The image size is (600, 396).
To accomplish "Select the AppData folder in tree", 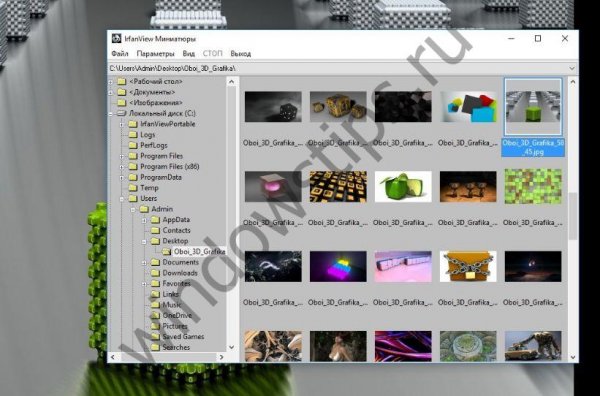I will click(176, 220).
